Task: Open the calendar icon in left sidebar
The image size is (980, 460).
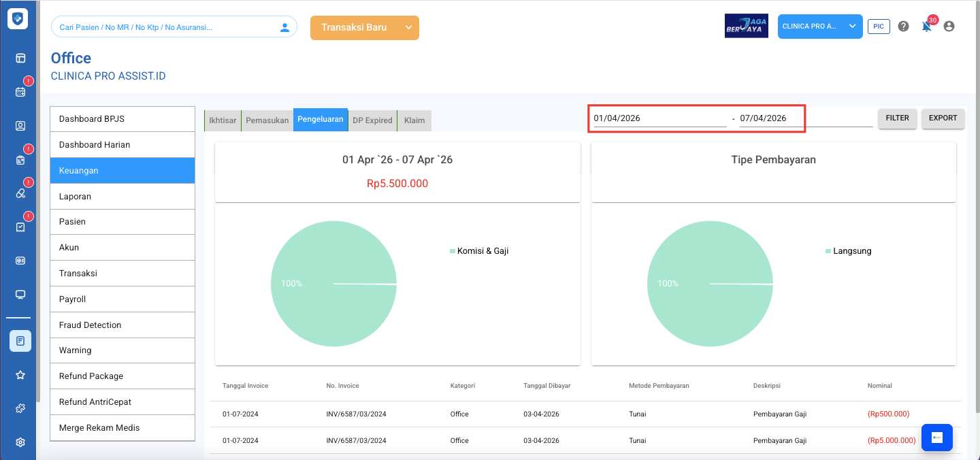Action: 20,92
